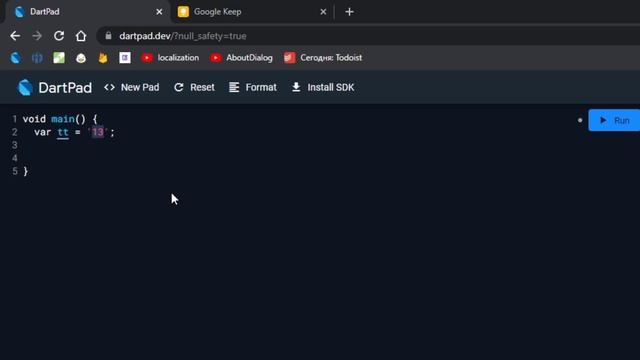Go back to previous page
Image resolution: width=640 pixels, height=360 pixels.
coord(15,36)
